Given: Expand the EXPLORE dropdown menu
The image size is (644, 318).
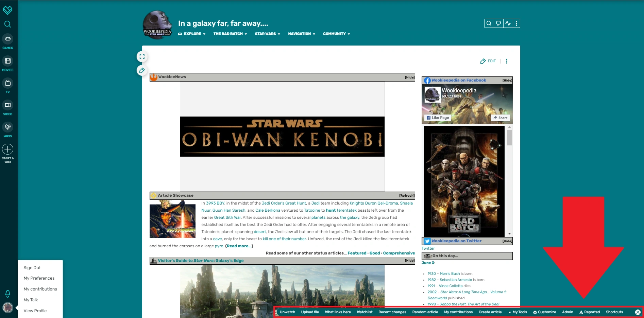Looking at the screenshot, I should tap(192, 34).
